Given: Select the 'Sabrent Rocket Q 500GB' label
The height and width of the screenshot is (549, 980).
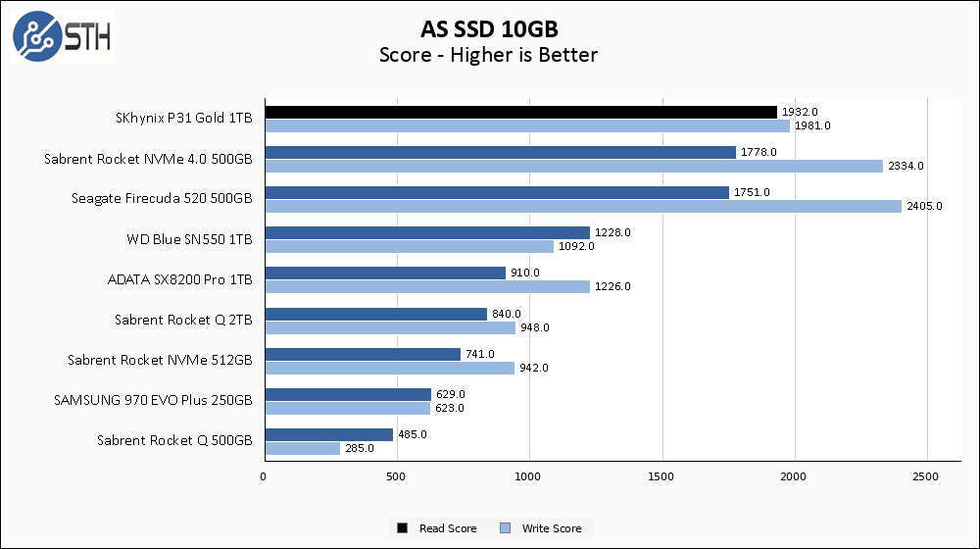Looking at the screenshot, I should [174, 441].
